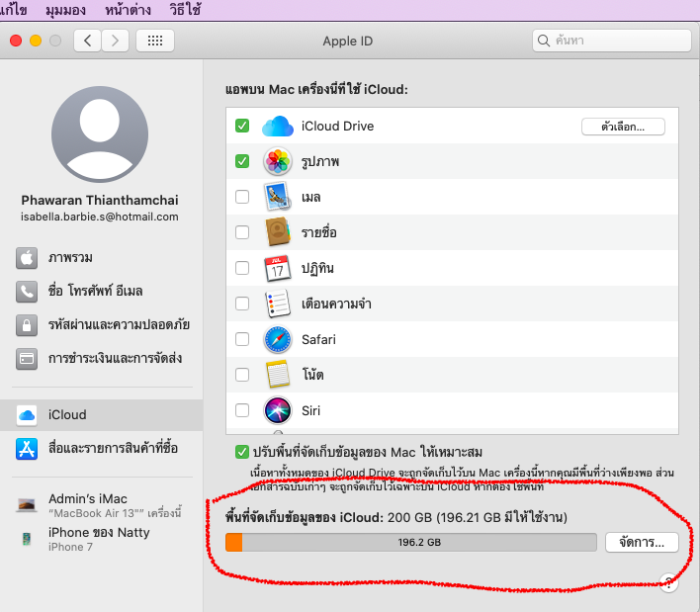This screenshot has width=700, height=612.
Task: Click the Siri icon
Action: point(278,410)
